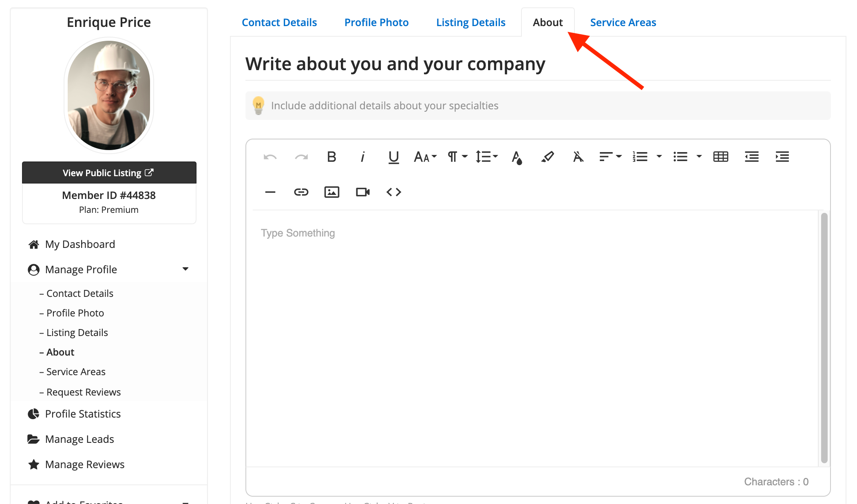Open Request Reviews in sidebar
Image resolution: width=857 pixels, height=504 pixels.
[83, 392]
